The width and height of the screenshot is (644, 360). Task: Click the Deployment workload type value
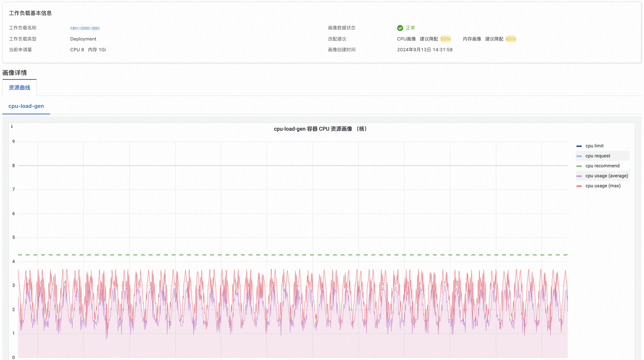(x=83, y=39)
